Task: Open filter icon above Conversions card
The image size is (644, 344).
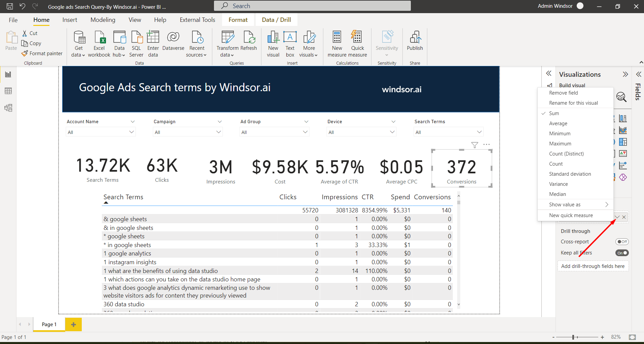Action: 475,145
